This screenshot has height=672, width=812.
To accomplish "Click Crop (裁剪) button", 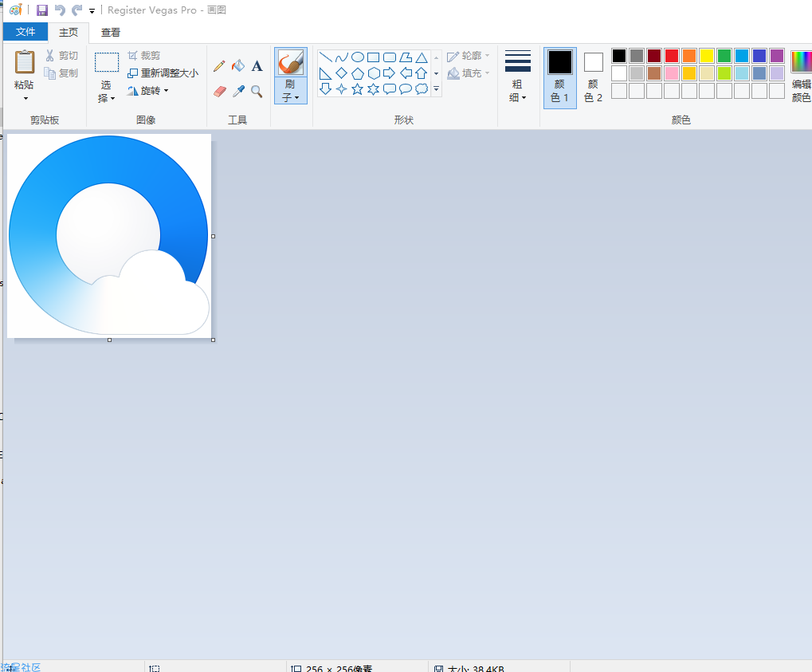I will coord(144,56).
